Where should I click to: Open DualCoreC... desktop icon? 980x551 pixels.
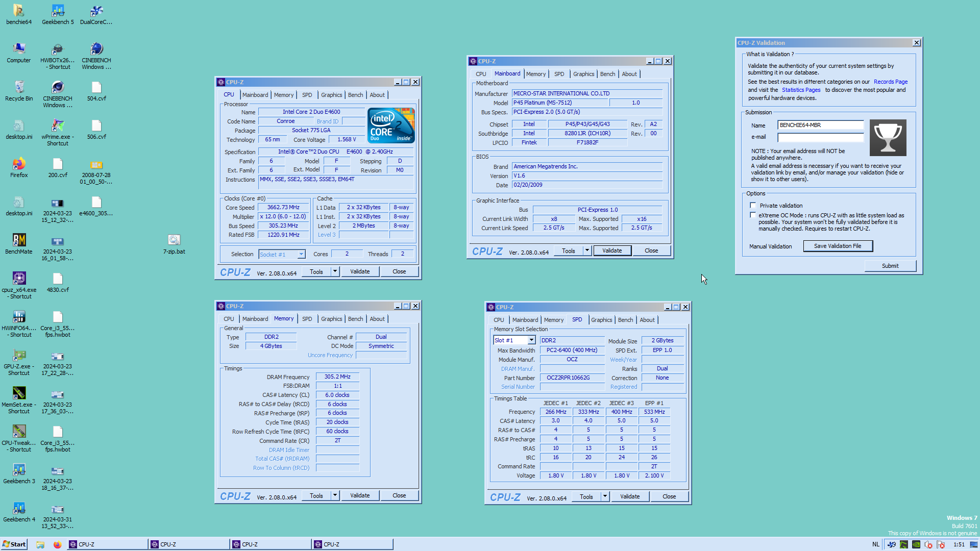(x=96, y=14)
